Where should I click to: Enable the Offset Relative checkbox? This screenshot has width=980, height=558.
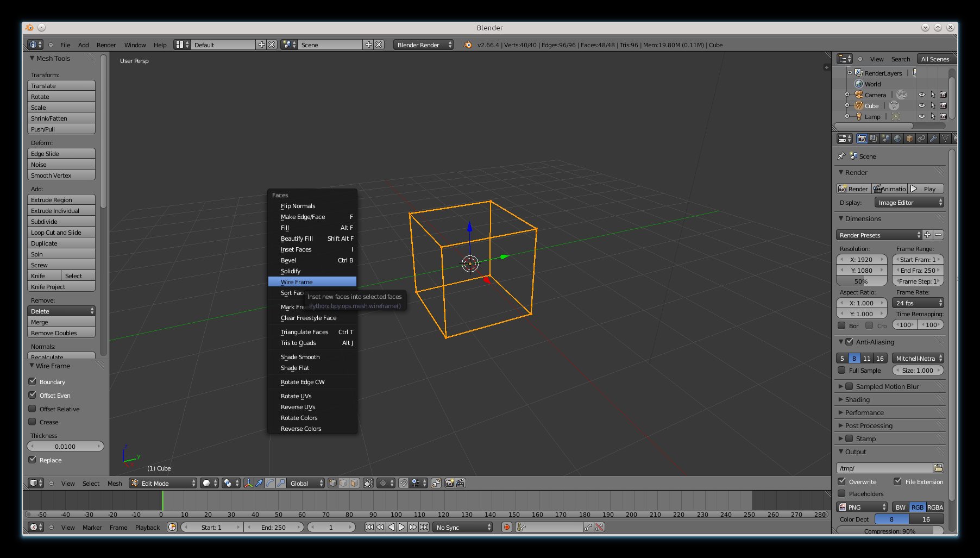tap(33, 409)
